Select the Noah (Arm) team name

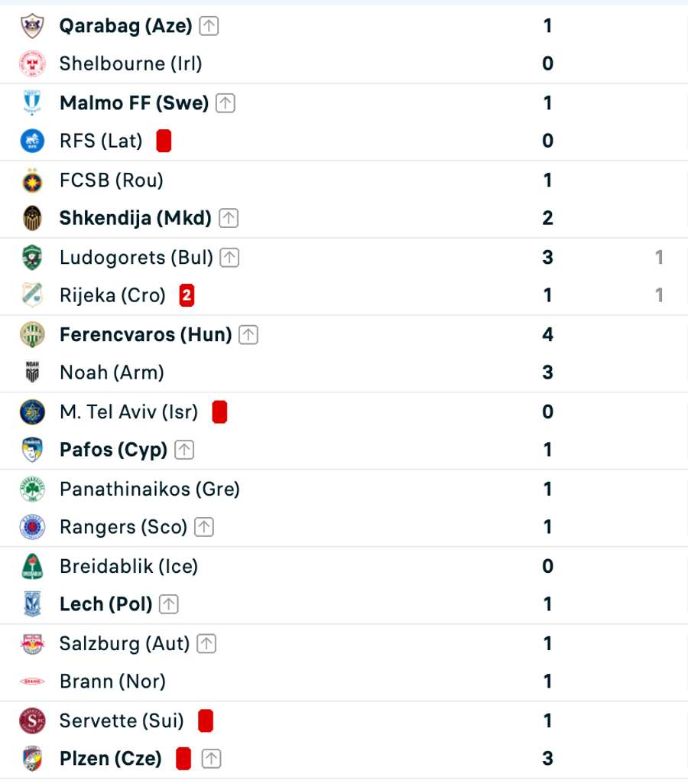pos(112,372)
